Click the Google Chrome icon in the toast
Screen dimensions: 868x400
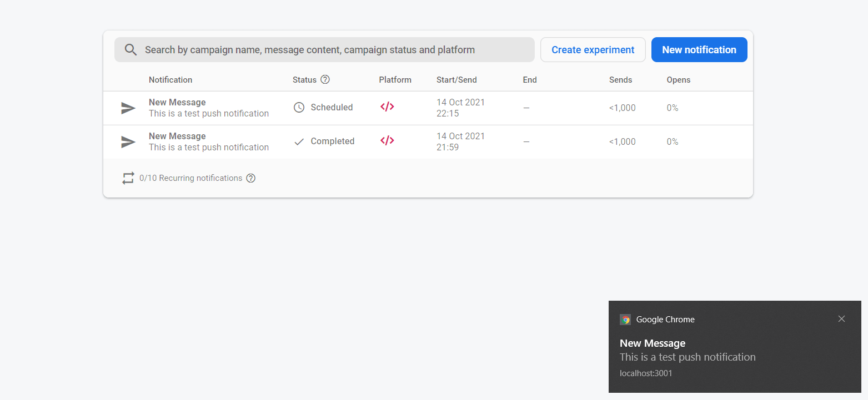[x=625, y=320]
